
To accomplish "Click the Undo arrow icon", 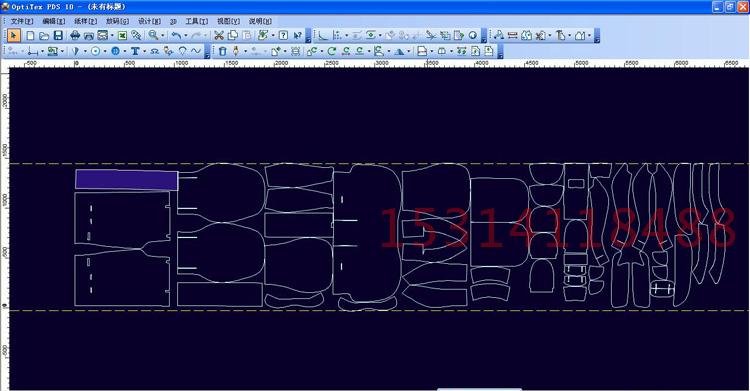I will pos(177,35).
